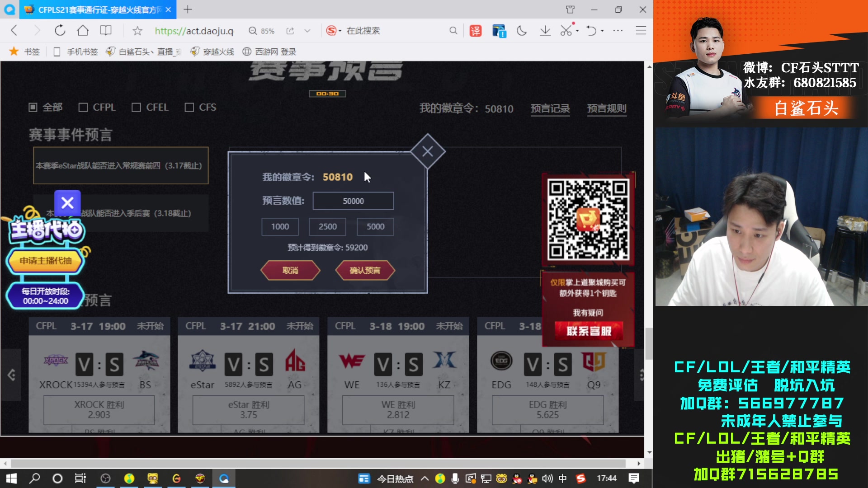
Task: Expand the scissors tool dropdown arrow
Action: tap(577, 31)
